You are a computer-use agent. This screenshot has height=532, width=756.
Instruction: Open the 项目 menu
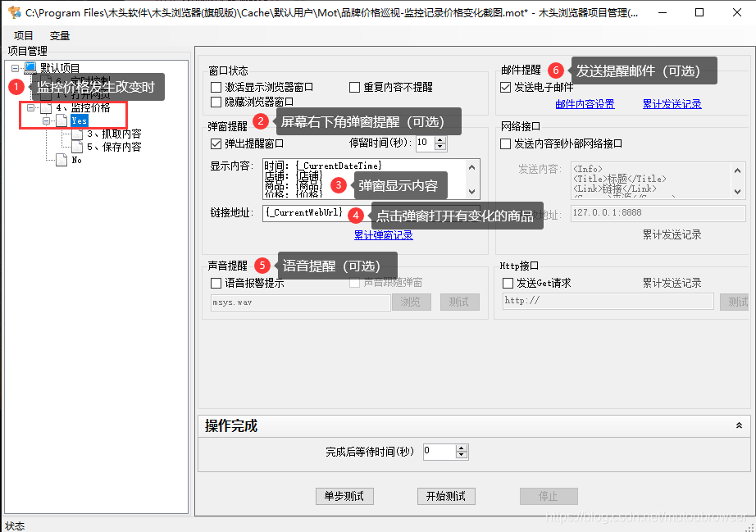click(x=23, y=36)
